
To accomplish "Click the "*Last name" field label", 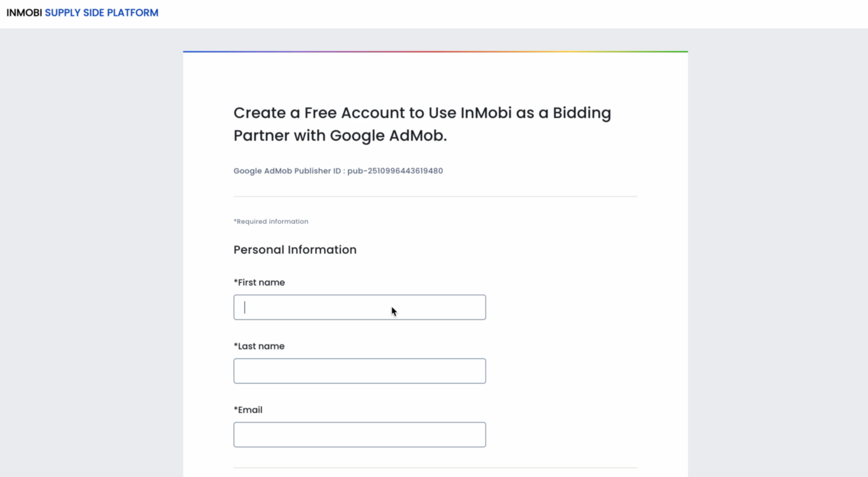I will pyautogui.click(x=259, y=346).
